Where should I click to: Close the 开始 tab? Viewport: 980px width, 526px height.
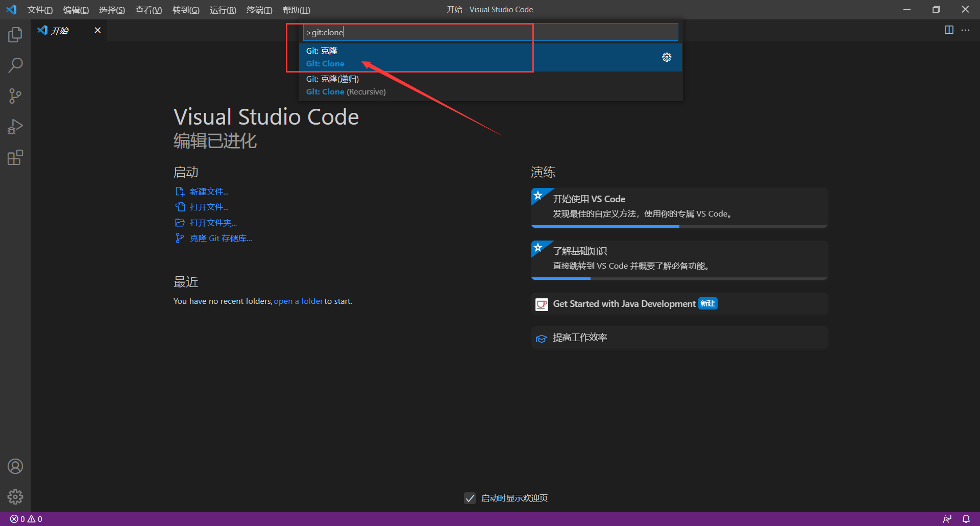(97, 30)
